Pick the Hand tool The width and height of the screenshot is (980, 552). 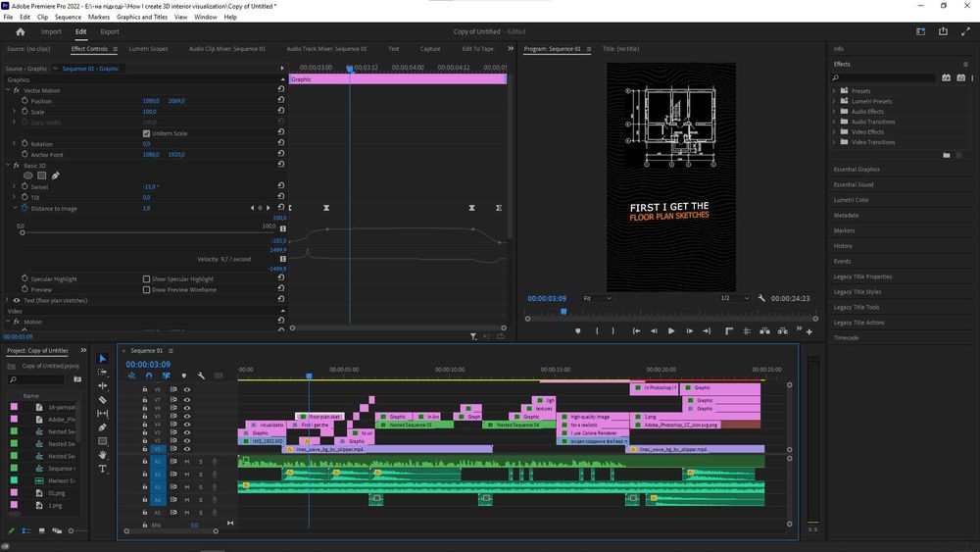103,455
